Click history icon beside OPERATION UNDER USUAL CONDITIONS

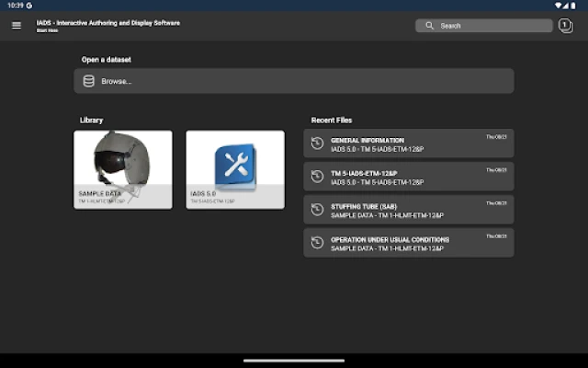tap(317, 243)
